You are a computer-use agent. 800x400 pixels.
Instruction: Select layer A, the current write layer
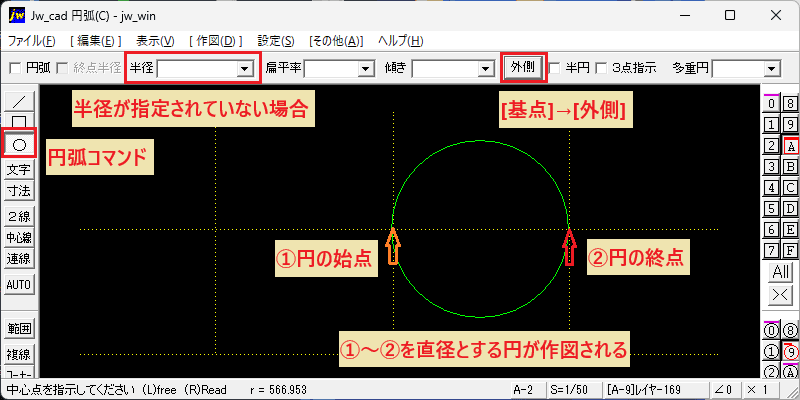(x=790, y=146)
